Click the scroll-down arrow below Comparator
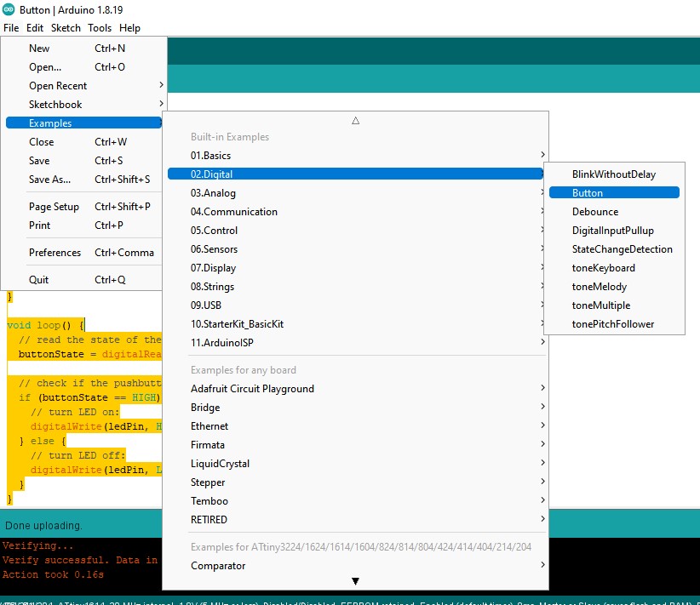Screen dimensions: 700x605 pyautogui.click(x=355, y=581)
